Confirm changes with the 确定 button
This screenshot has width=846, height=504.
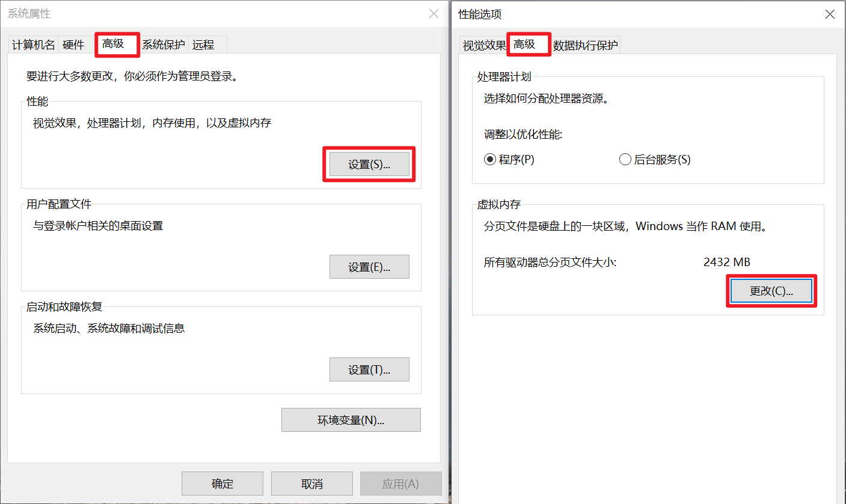click(222, 484)
